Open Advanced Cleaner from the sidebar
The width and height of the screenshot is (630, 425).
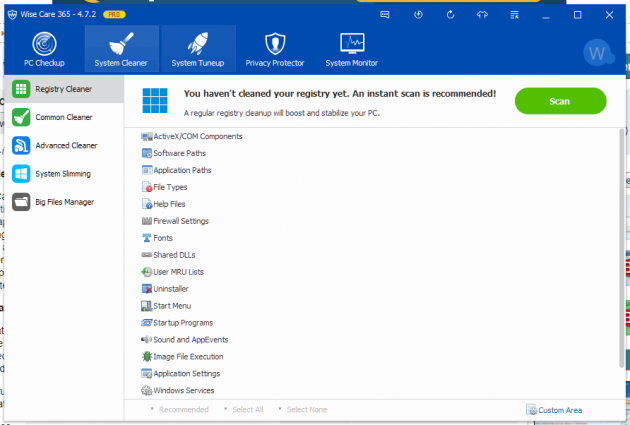[66, 145]
